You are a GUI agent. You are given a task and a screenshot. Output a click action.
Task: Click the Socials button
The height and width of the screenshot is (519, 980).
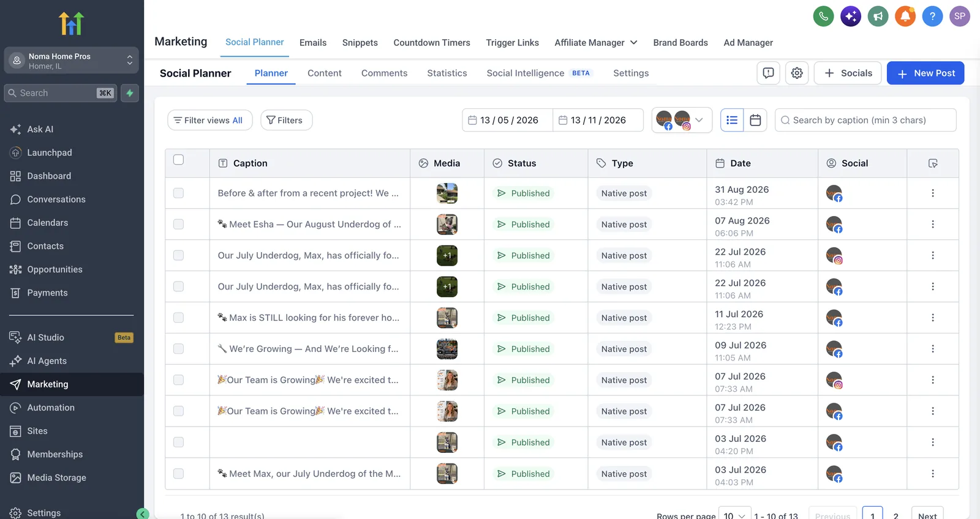848,73
